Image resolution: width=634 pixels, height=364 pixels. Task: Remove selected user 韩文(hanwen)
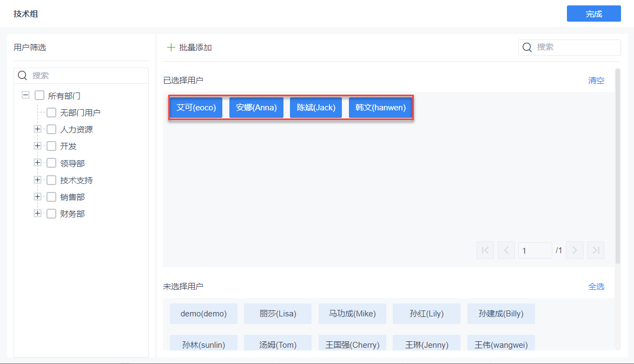pyautogui.click(x=380, y=108)
